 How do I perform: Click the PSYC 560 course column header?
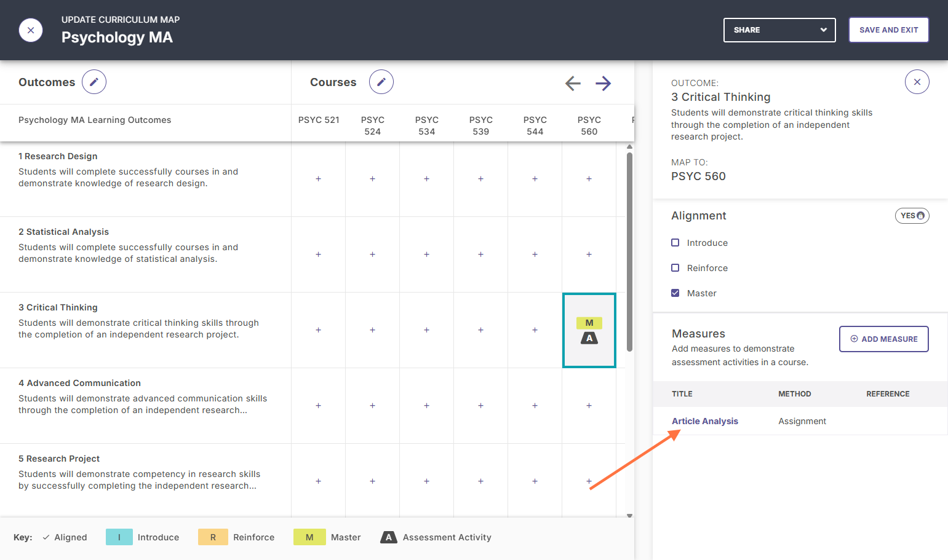[x=589, y=125]
